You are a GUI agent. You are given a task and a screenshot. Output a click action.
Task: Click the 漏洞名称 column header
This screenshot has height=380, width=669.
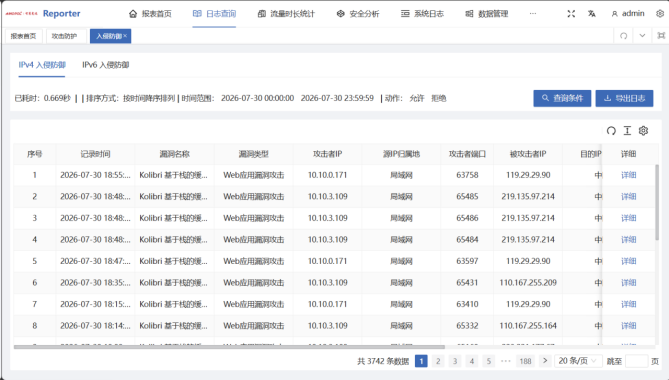[x=175, y=154]
